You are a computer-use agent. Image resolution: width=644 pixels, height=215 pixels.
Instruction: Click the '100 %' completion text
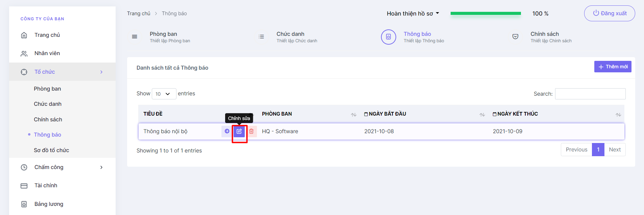(540, 14)
